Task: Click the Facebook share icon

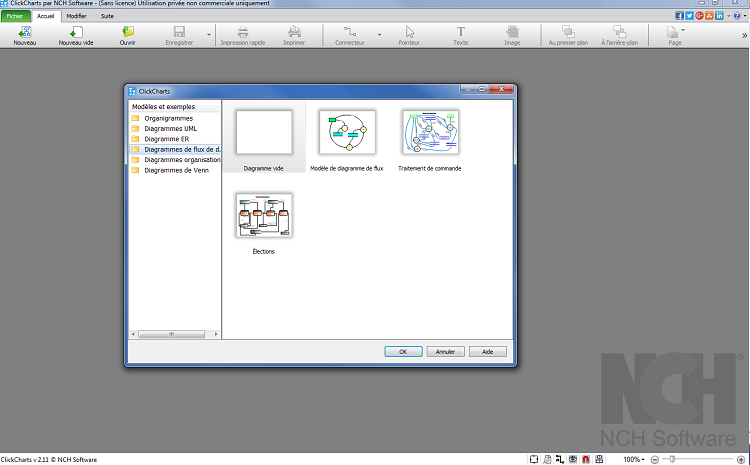Action: pos(679,16)
